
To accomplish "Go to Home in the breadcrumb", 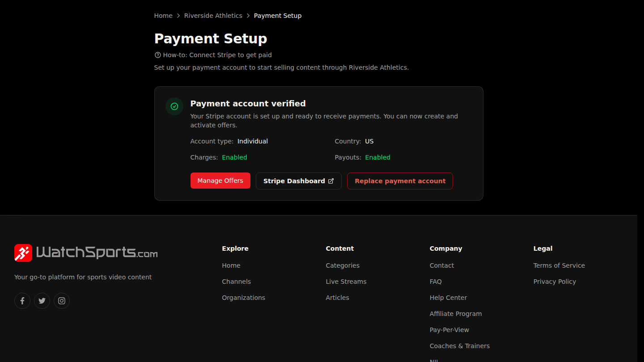I will 163,16.
